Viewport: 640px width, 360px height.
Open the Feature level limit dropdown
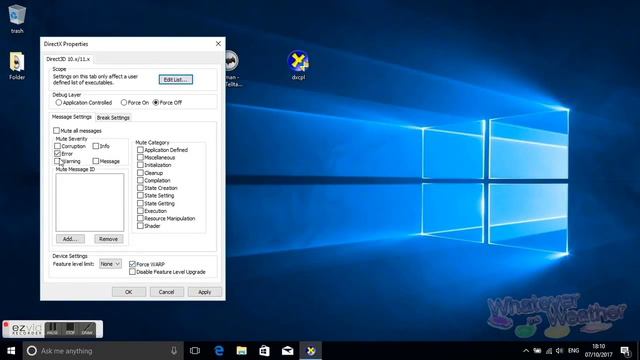(110, 264)
